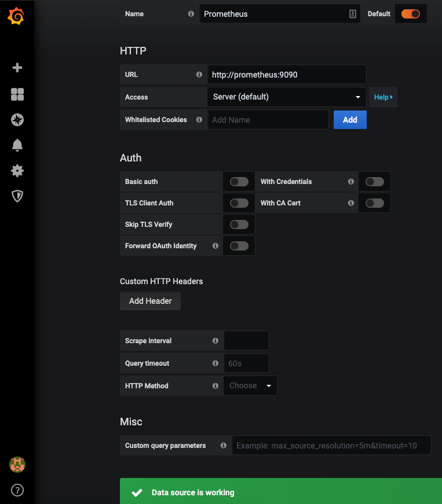Click info icon beside Scrape interval
Screen dimensions: 442x504
click(215, 340)
